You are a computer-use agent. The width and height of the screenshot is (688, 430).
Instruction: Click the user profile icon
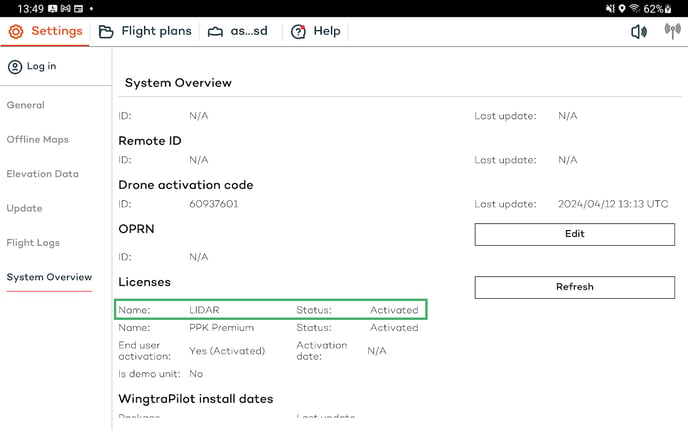(15, 67)
